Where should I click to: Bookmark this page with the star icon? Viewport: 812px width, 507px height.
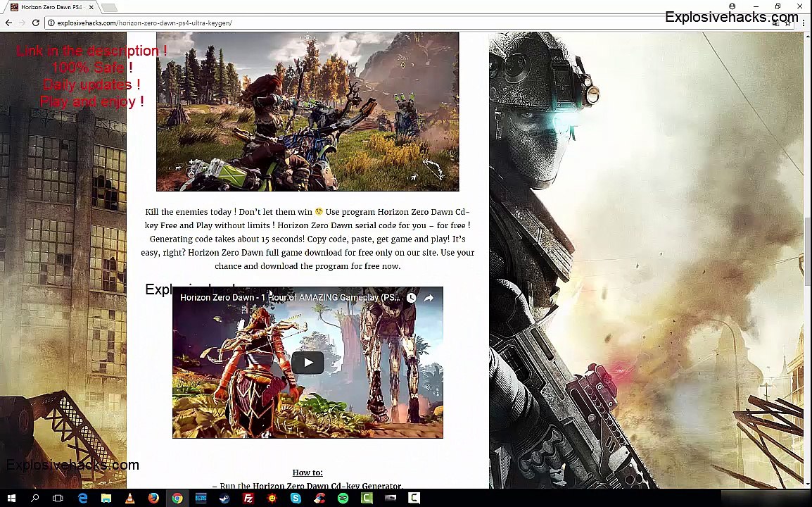pos(787,23)
